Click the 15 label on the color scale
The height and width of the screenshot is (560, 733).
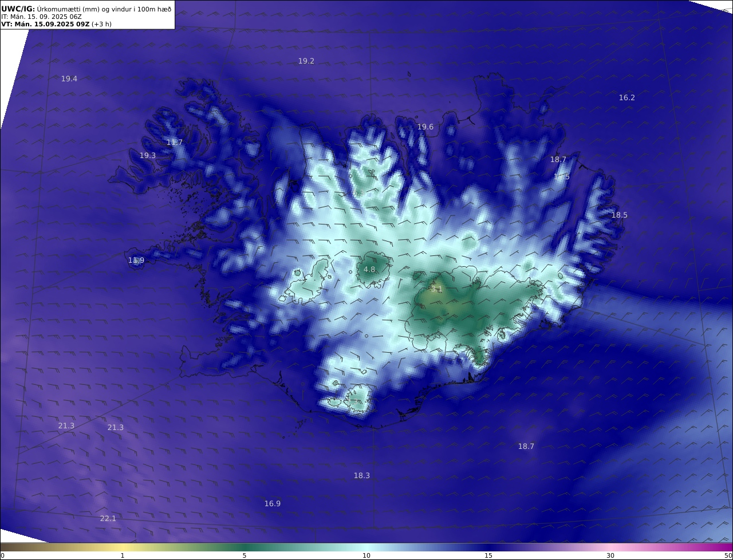pos(488,555)
